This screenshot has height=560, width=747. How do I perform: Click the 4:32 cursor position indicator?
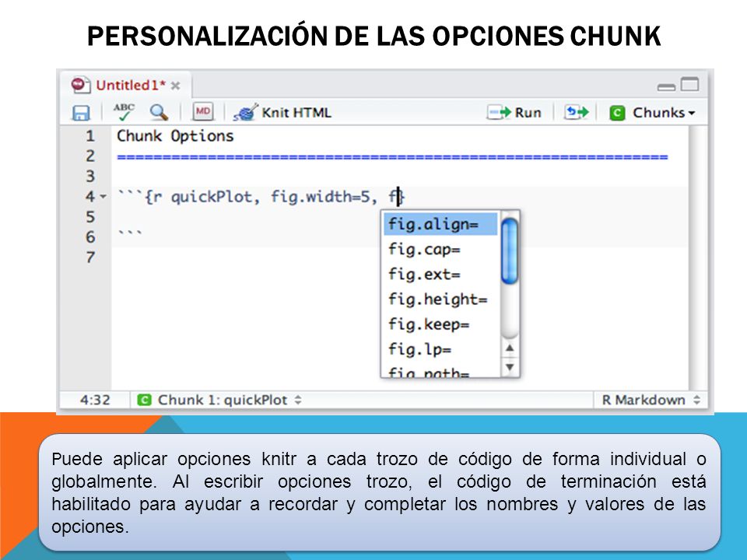pos(95,400)
